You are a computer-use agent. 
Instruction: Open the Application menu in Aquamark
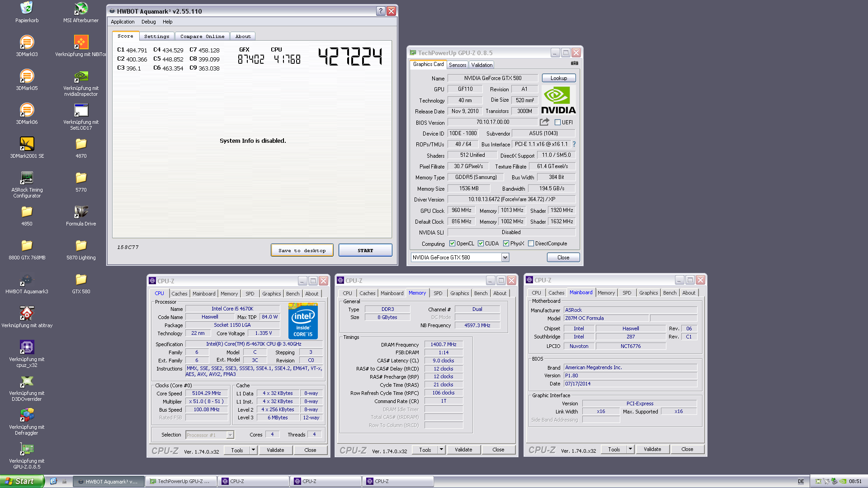tap(123, 22)
